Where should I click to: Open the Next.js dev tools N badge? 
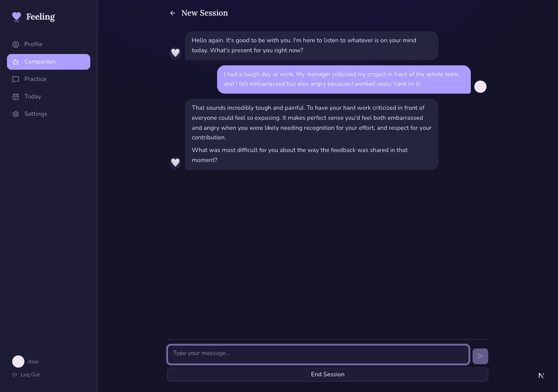click(x=541, y=375)
